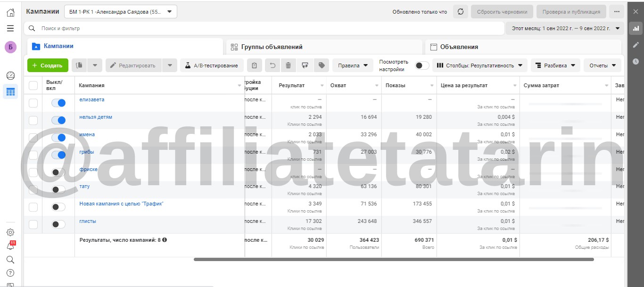Focus the 'Поиск и фильтр' search field
644x287 pixels.
click(x=264, y=28)
